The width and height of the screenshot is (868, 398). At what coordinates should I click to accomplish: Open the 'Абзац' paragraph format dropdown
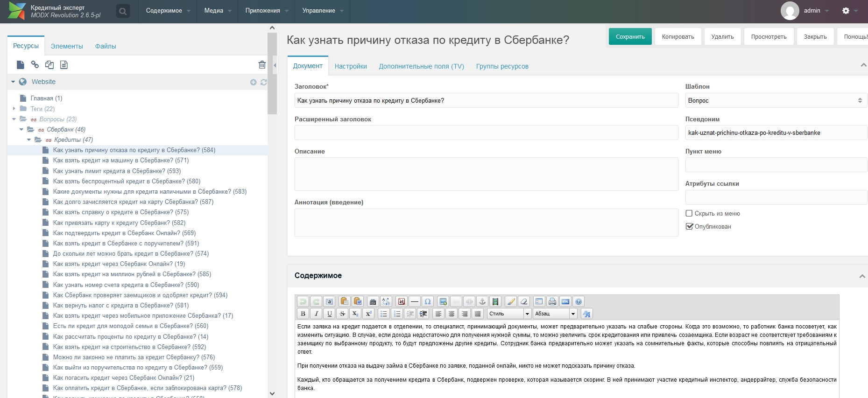click(555, 314)
